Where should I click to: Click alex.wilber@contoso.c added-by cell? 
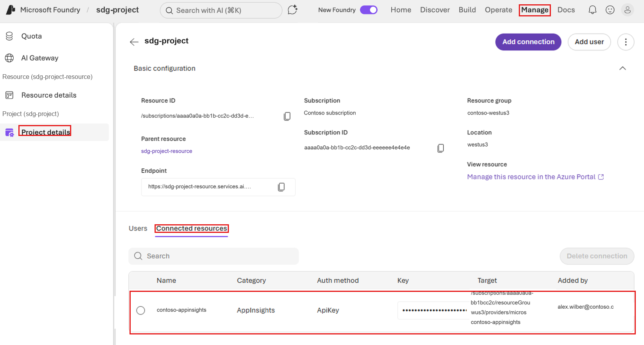click(586, 307)
